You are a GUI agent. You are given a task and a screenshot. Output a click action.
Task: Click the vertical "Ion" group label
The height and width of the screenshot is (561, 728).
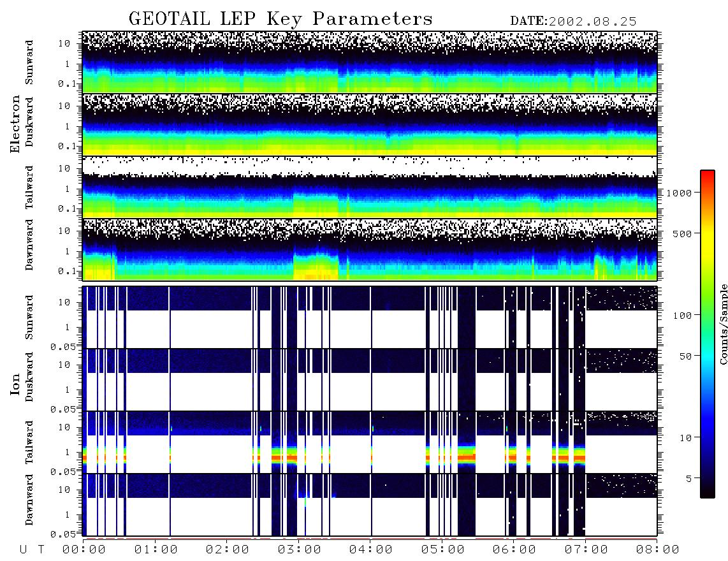[x=15, y=384]
